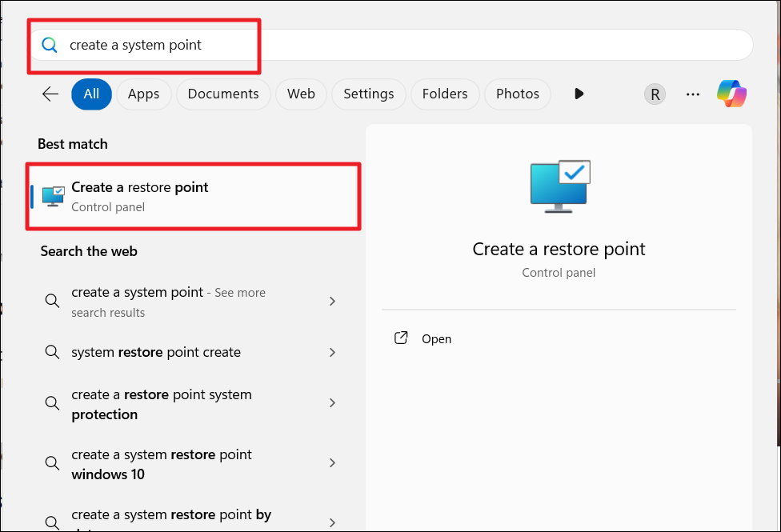This screenshot has height=532, width=781.
Task: Select 'create a system restore point windows 10' suggestion
Action: (162, 464)
